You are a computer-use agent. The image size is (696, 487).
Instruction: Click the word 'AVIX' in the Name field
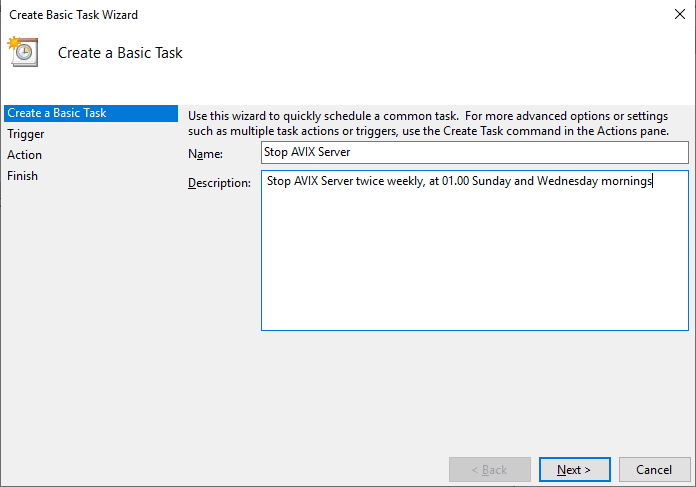[x=313, y=153]
